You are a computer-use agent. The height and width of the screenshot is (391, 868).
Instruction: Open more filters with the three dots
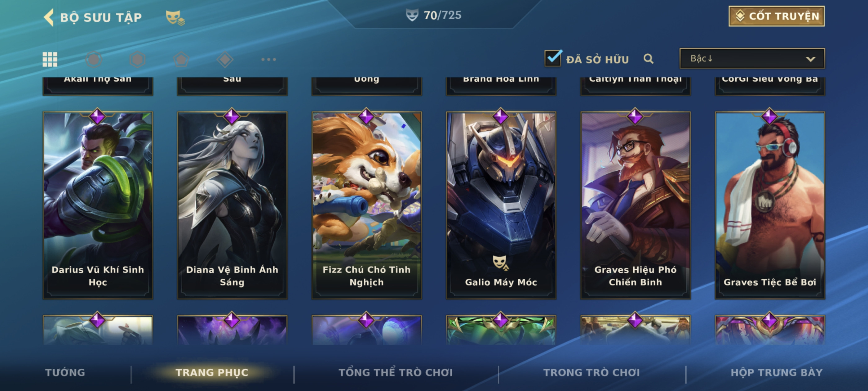pyautogui.click(x=268, y=59)
